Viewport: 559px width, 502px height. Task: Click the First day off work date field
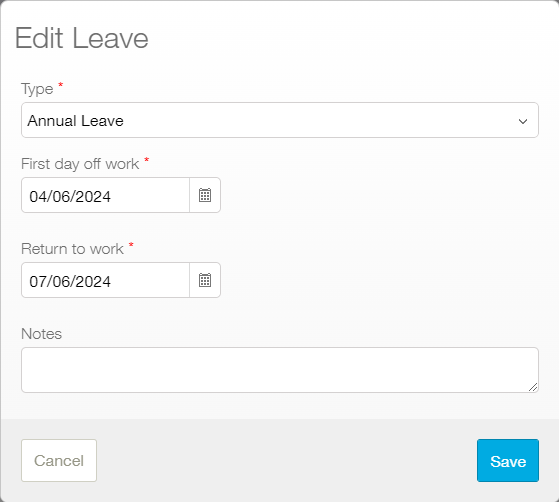pyautogui.click(x=106, y=195)
